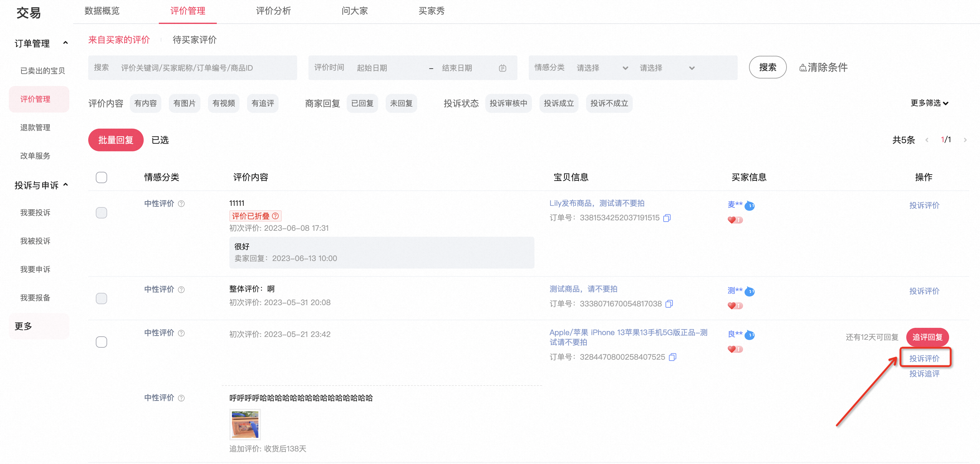Switch to the 买家秀 tab
This screenshot has height=464, width=980.
click(431, 11)
